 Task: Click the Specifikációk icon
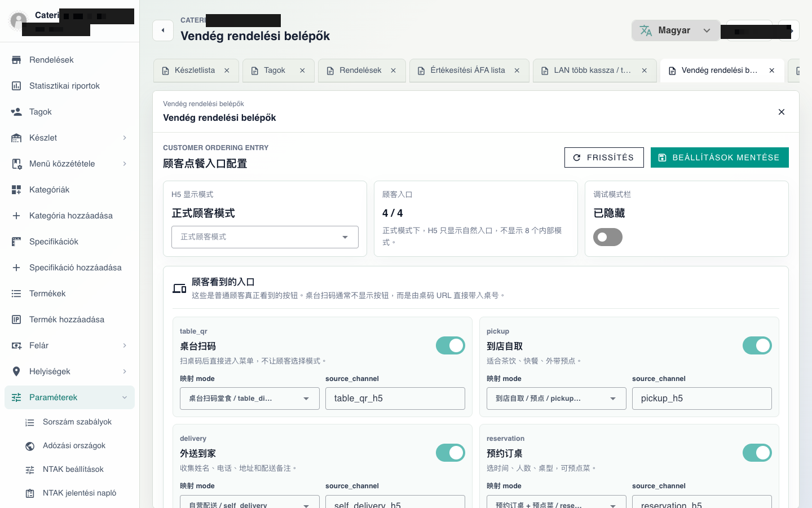click(16, 242)
